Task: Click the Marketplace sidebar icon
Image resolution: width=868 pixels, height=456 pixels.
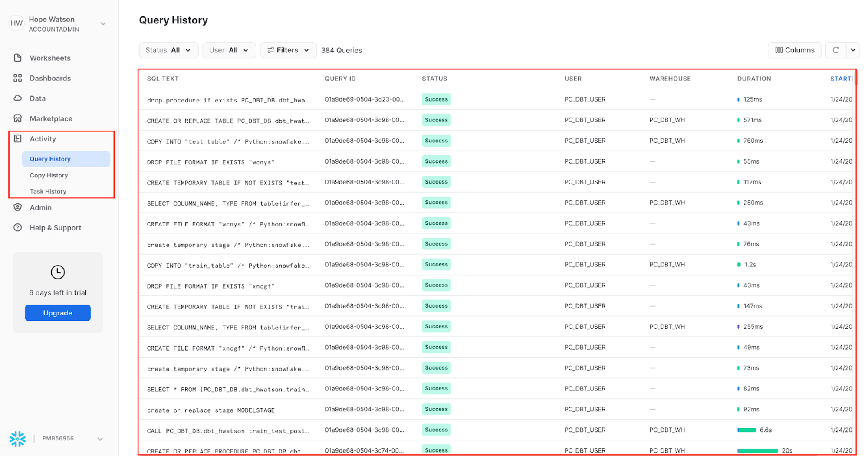Action: click(x=17, y=118)
